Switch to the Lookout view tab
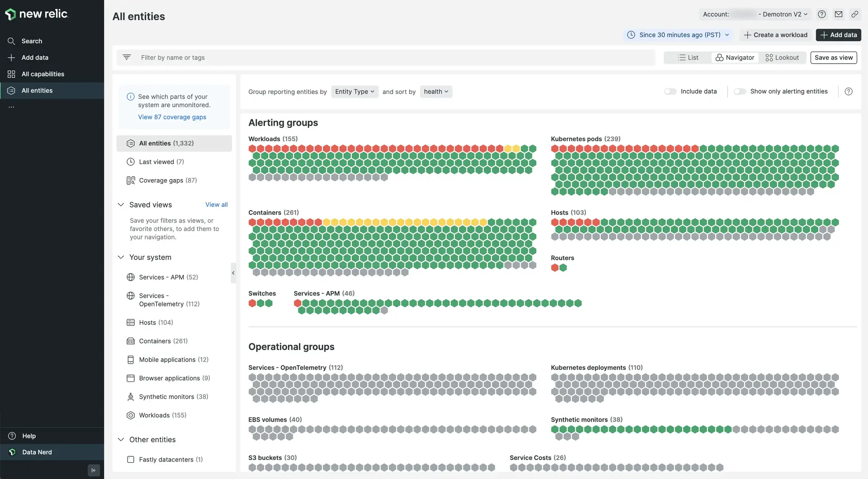This screenshot has width=868, height=479. (782, 57)
